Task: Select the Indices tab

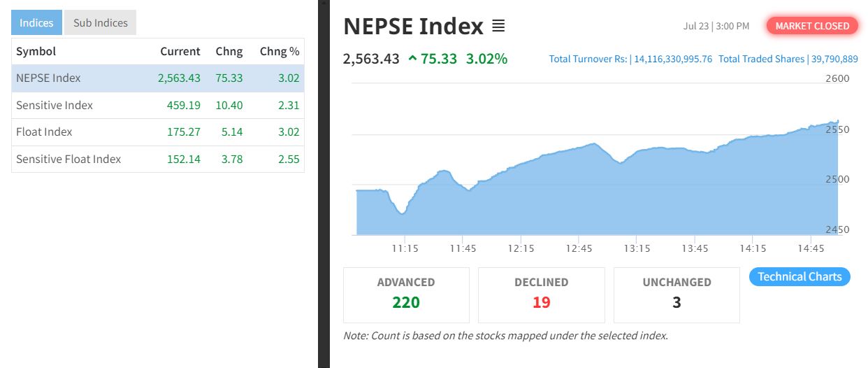Action: point(36,22)
